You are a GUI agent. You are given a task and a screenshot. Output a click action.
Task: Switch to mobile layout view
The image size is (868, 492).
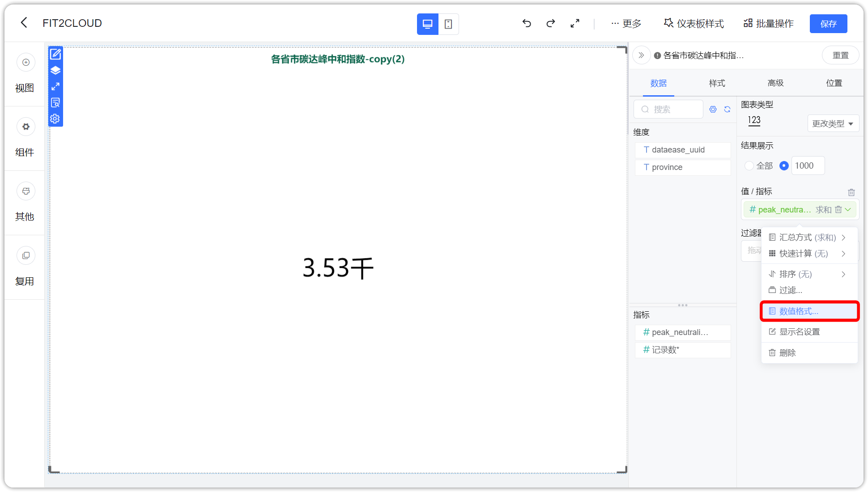(448, 24)
